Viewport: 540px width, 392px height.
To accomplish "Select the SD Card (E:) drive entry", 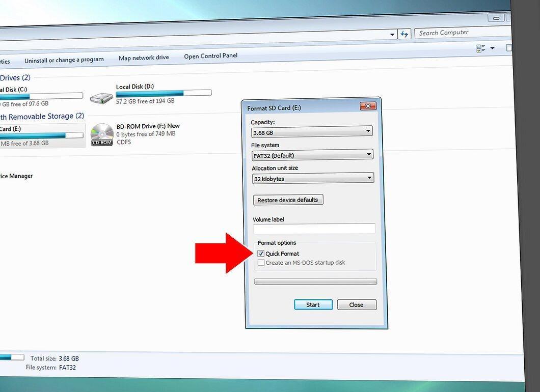I will [41, 135].
